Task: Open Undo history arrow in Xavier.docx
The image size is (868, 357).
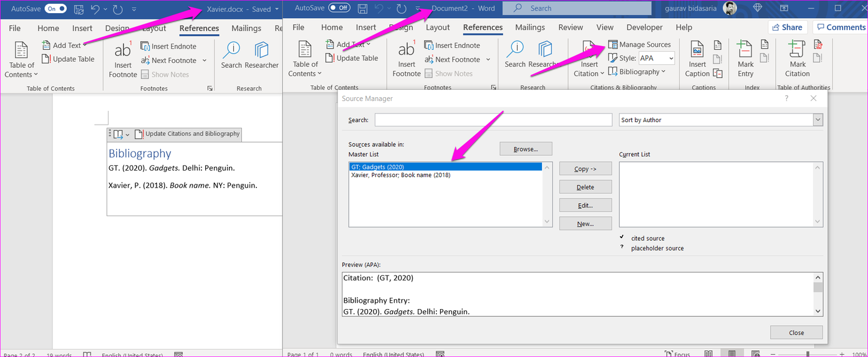Action: tap(105, 9)
